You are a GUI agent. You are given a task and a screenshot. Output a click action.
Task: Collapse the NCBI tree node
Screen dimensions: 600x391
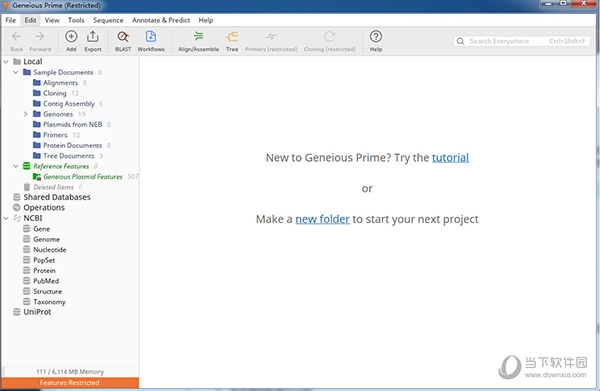(x=6, y=218)
